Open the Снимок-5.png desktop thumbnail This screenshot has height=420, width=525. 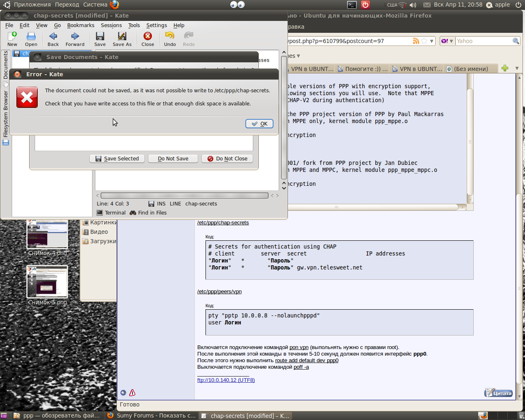47,282
